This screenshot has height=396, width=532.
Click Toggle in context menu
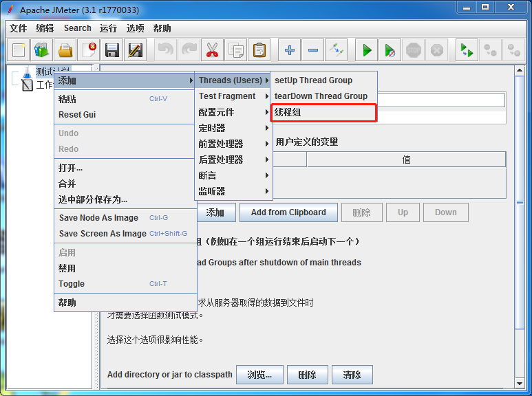coord(125,284)
